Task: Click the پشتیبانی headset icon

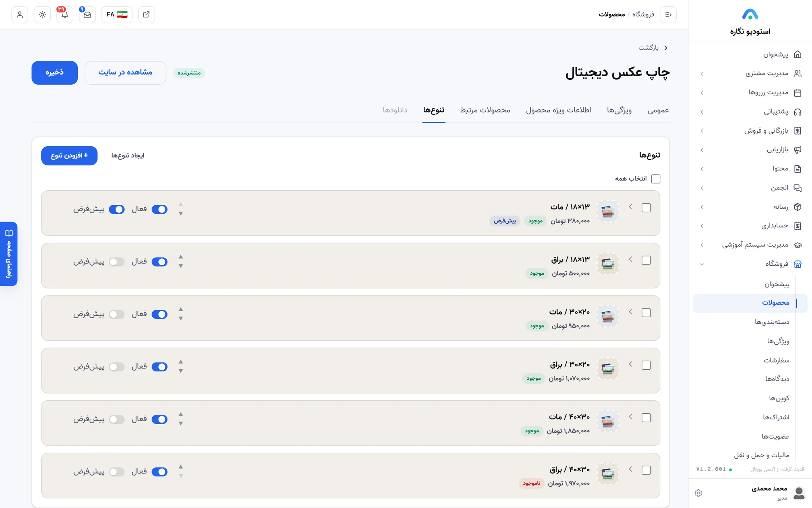Action: tap(797, 112)
